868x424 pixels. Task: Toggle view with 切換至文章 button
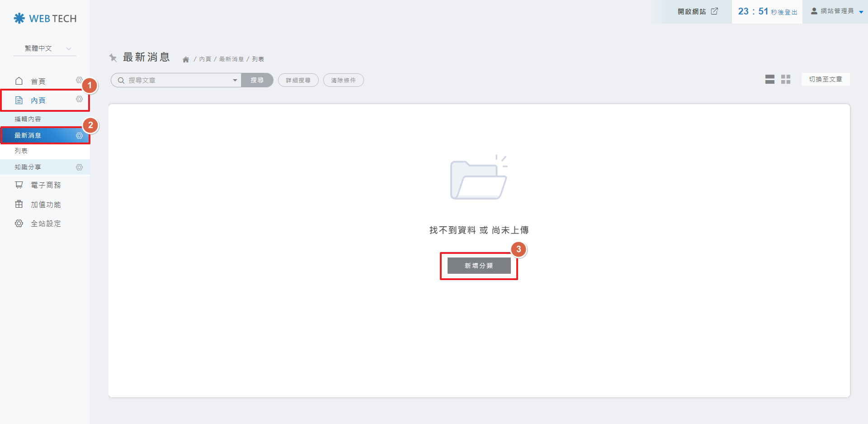(x=825, y=79)
